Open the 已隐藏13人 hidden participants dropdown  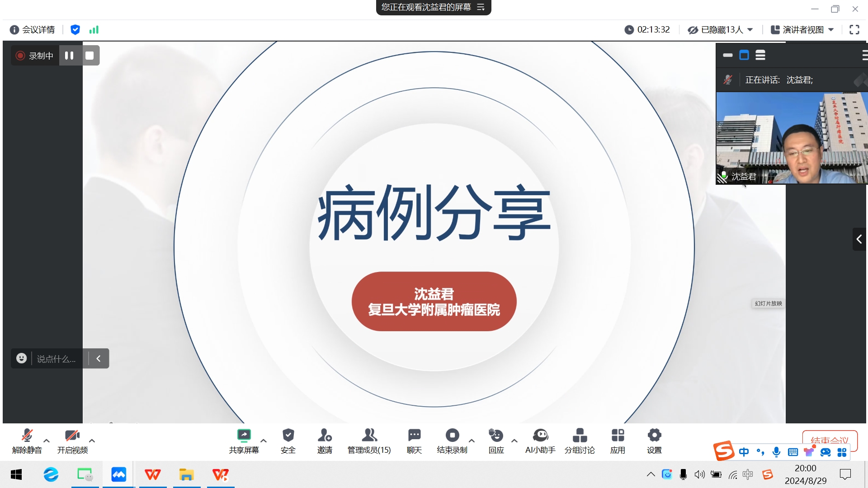tap(721, 30)
